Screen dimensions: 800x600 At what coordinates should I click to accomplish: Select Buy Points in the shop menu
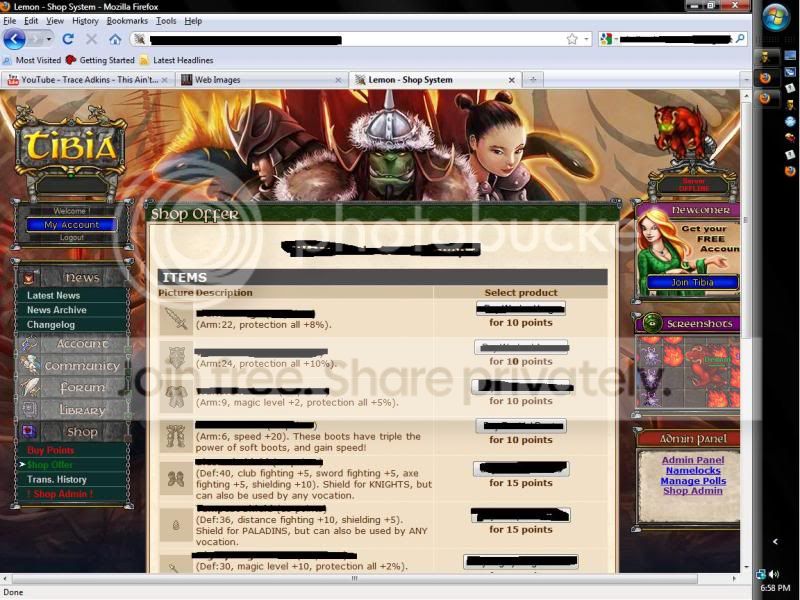pyautogui.click(x=51, y=450)
